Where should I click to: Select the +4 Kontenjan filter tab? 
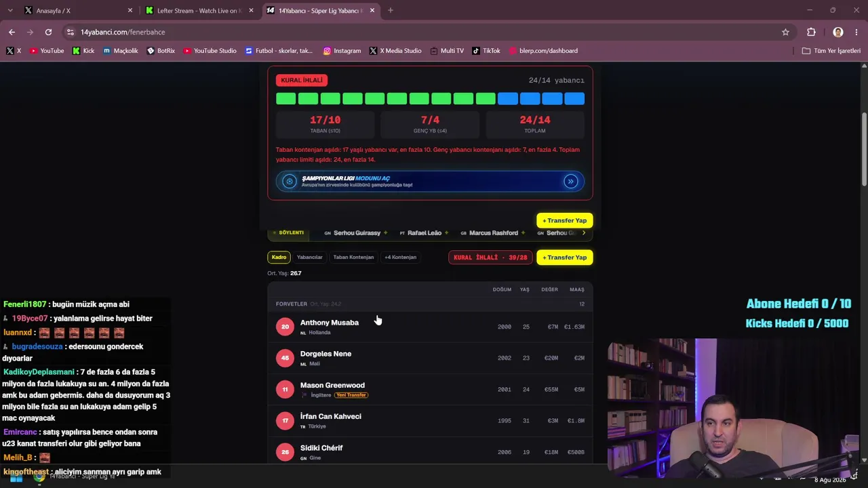[x=400, y=257]
